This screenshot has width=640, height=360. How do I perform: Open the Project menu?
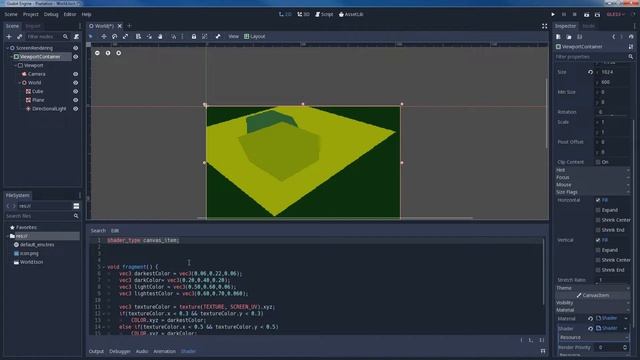pyautogui.click(x=31, y=14)
